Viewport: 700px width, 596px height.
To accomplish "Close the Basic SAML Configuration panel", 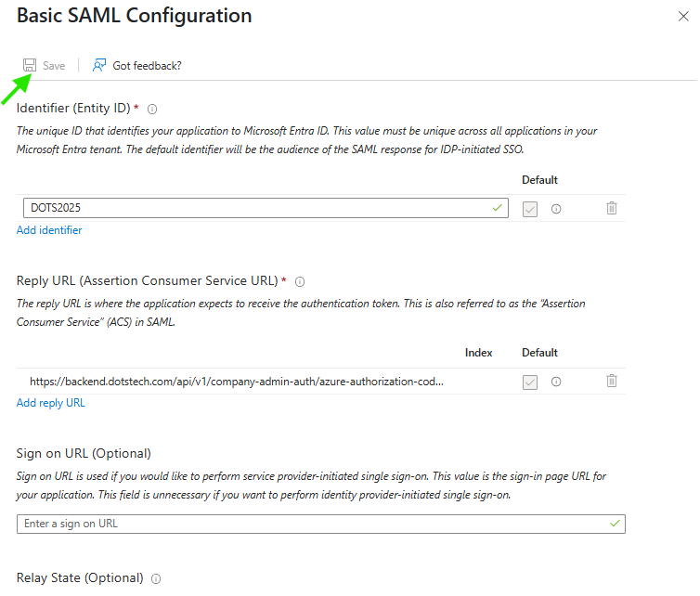I will click(x=683, y=16).
